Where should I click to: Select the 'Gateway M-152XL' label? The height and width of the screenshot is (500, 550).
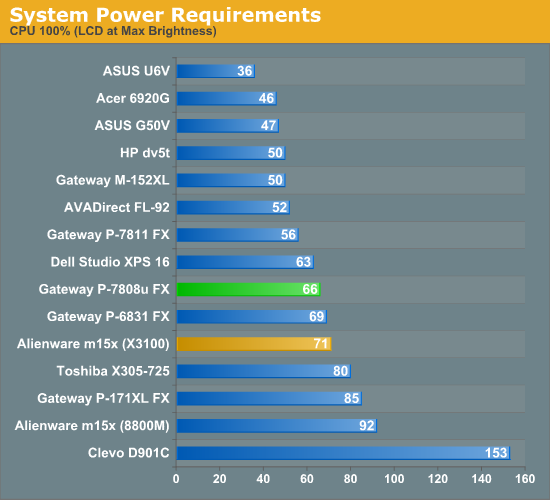pos(113,180)
